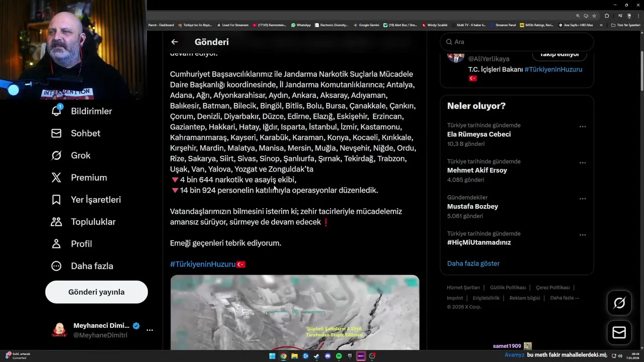Open IMDb Ratings bookmark
Image resolution: width=644 pixels, height=362 pixels.
(x=536, y=25)
